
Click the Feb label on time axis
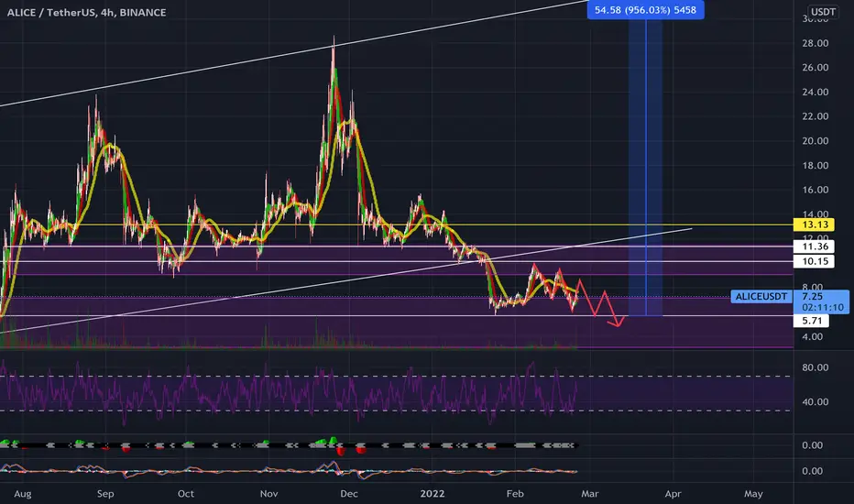click(515, 494)
